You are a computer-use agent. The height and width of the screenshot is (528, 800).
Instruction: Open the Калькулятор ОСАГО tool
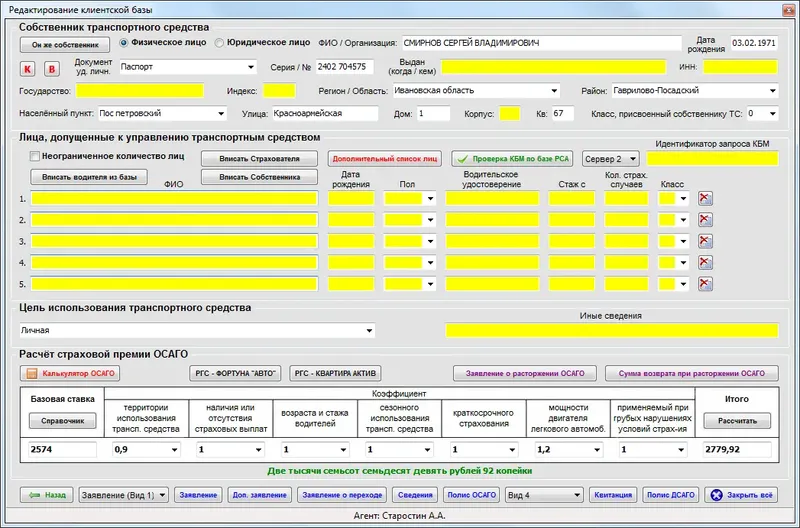[x=70, y=373]
